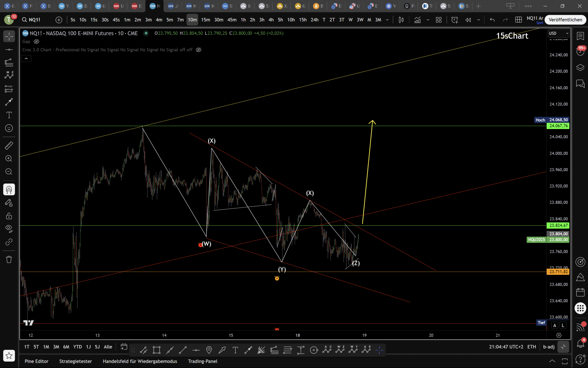This screenshot has height=368, width=588.
Task: Open the watchlist panel icon
Action: coord(580,36)
